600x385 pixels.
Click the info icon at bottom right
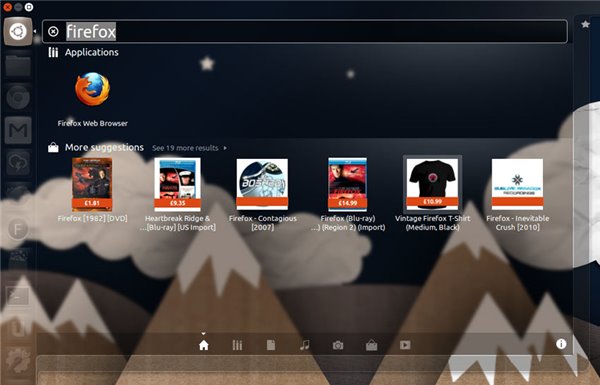tap(561, 344)
